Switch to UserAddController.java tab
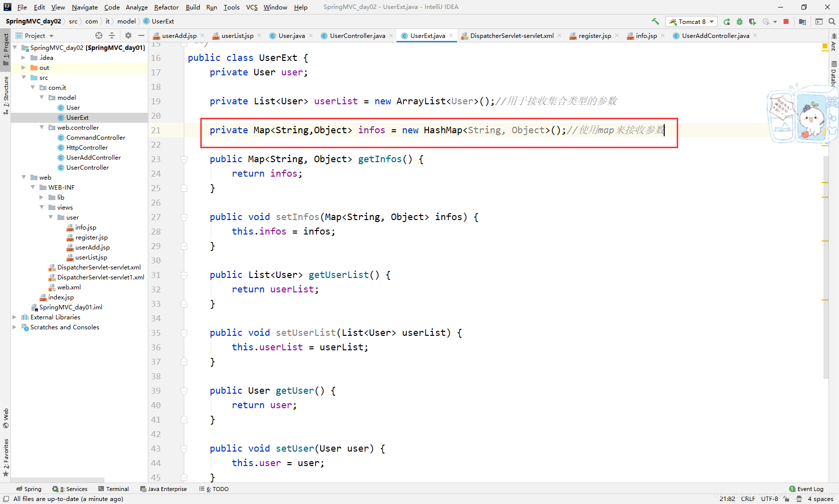839x504 pixels. 715,35
